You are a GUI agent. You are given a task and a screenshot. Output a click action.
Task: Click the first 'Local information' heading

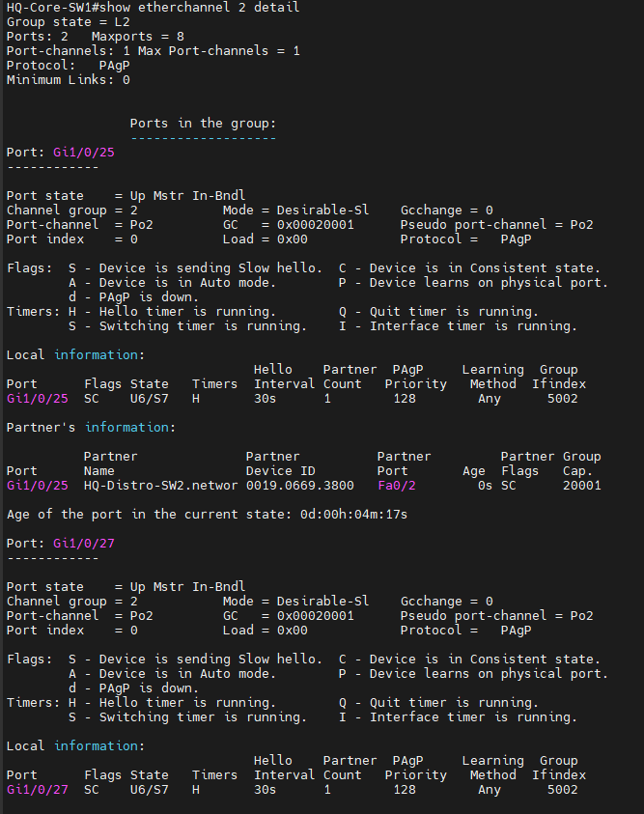[x=75, y=354]
